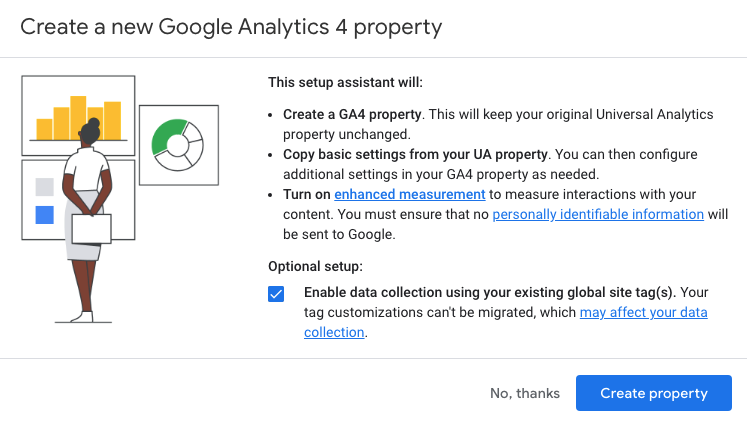Click the bold Create a GA4 property text
The height and width of the screenshot is (421, 747).
[352, 114]
